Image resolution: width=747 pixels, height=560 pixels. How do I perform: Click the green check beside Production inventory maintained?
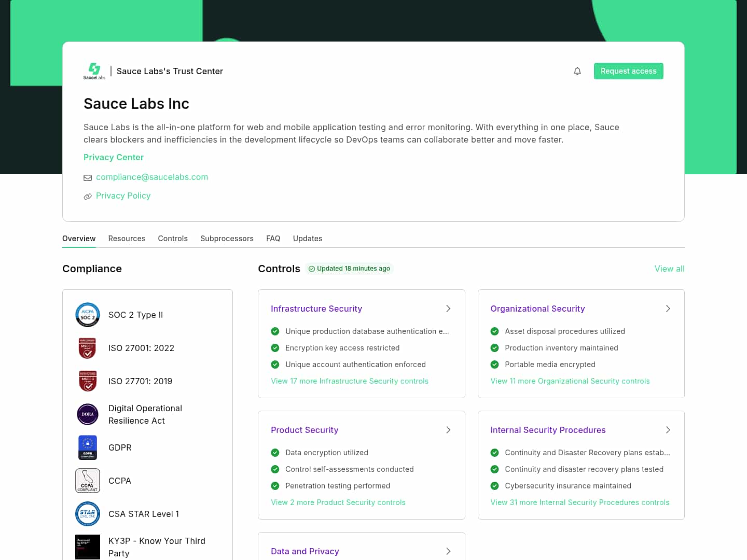[494, 348]
